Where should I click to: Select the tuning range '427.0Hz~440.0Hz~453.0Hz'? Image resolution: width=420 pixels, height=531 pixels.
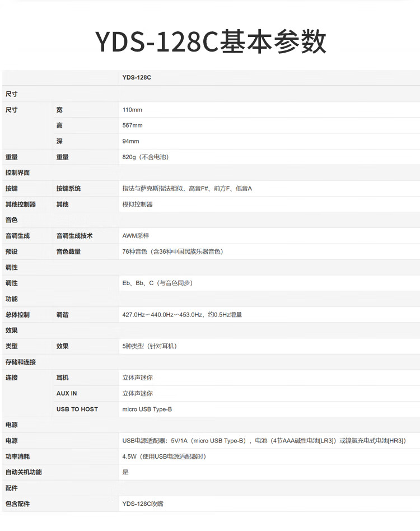162,315
